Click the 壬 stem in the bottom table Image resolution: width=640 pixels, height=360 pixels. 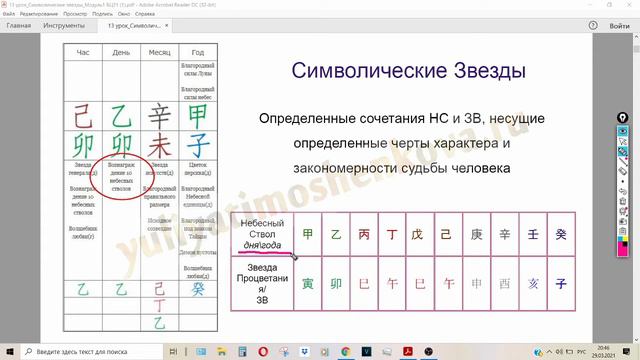click(x=533, y=234)
